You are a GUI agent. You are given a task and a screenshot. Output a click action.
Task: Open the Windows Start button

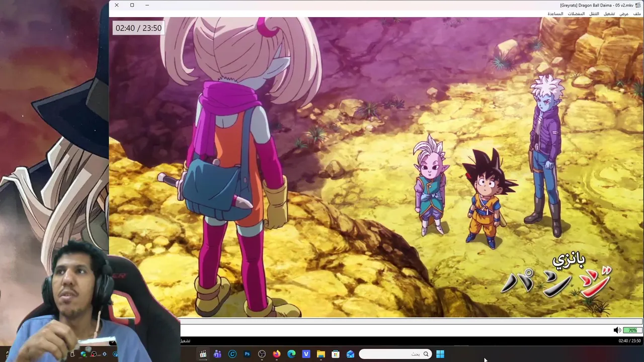click(x=440, y=354)
